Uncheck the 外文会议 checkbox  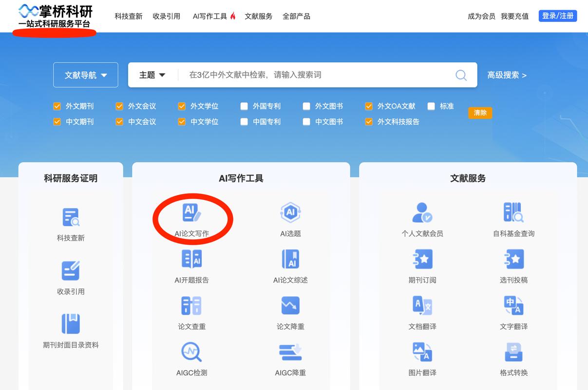119,106
